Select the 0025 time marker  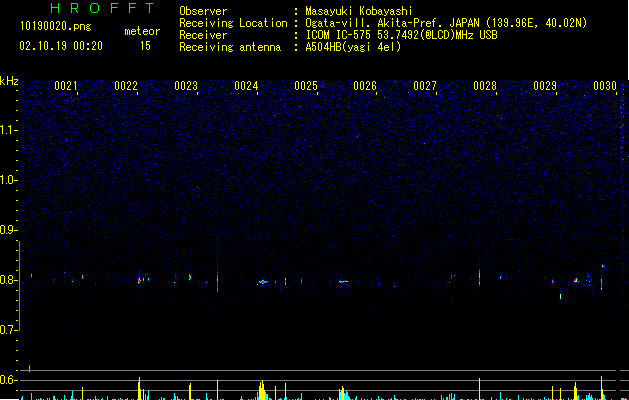point(306,86)
